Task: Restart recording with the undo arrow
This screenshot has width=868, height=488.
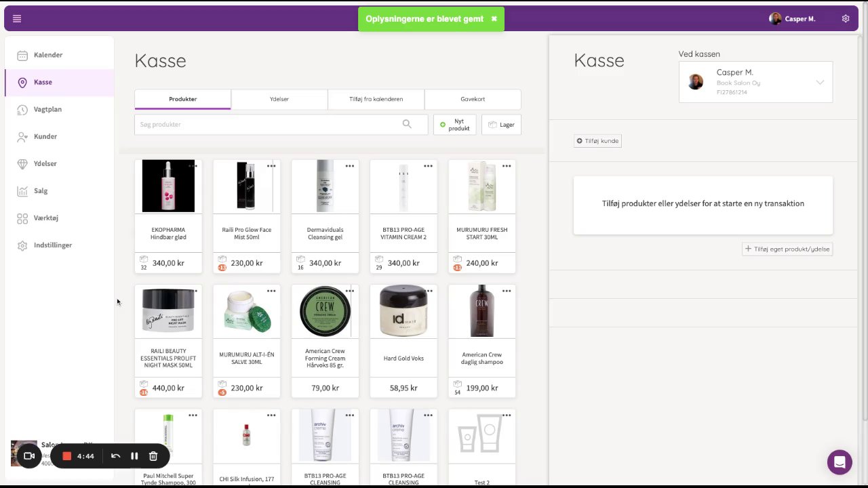Action: pyautogui.click(x=115, y=456)
